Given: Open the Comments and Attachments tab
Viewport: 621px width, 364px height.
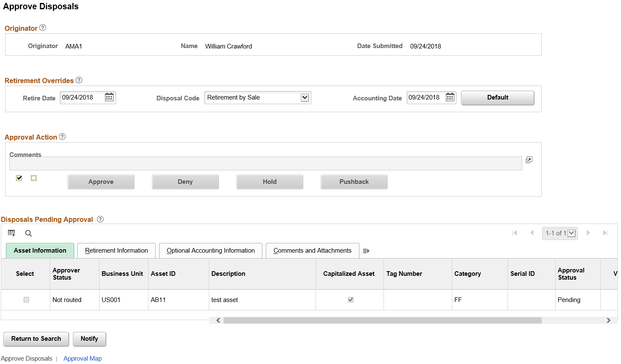Looking at the screenshot, I should (312, 251).
